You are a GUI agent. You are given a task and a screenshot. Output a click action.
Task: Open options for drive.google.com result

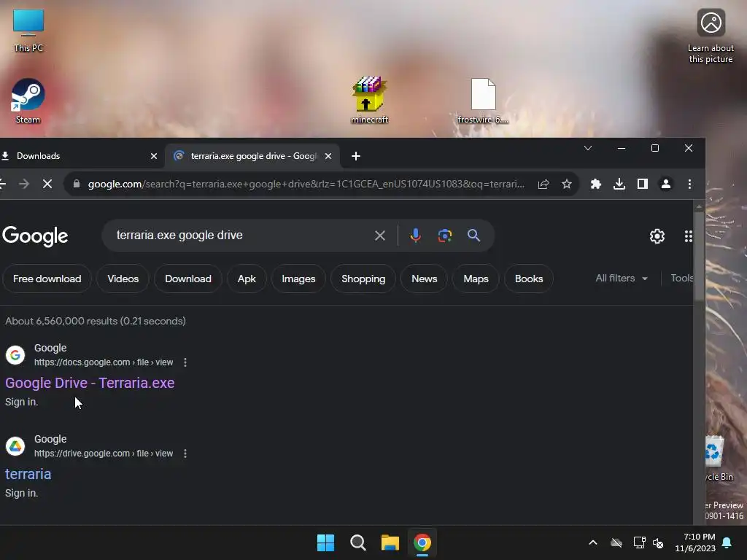(x=185, y=454)
